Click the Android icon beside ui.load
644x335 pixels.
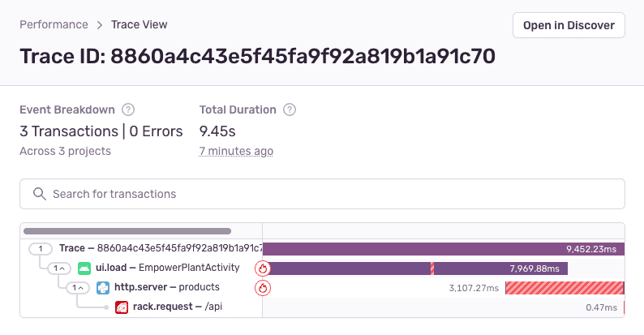tap(84, 268)
